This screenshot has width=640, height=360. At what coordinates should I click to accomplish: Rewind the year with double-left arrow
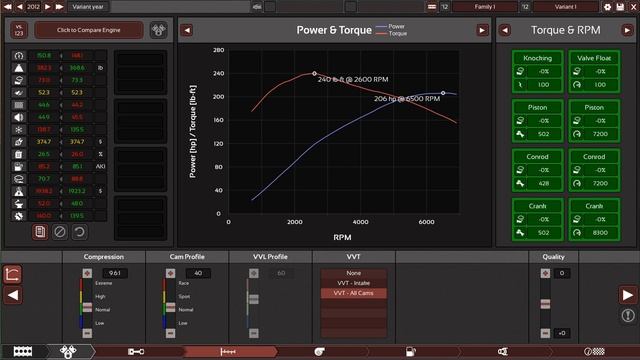(7, 7)
